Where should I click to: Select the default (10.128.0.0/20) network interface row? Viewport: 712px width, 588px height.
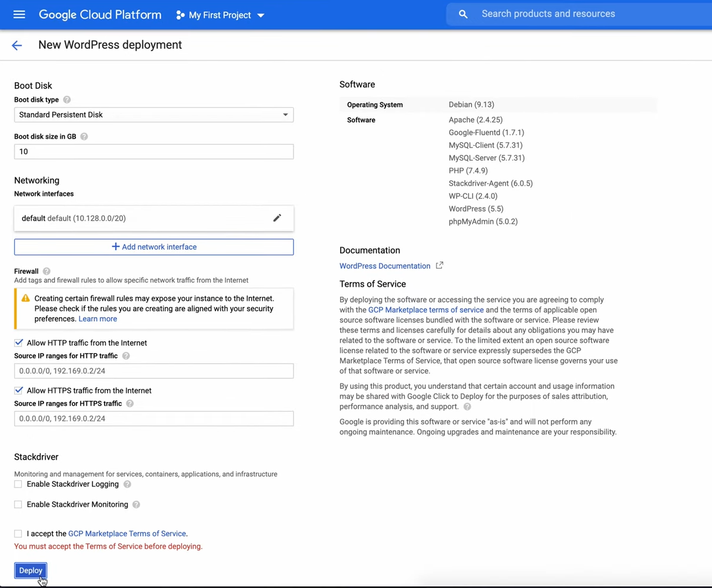pos(154,218)
